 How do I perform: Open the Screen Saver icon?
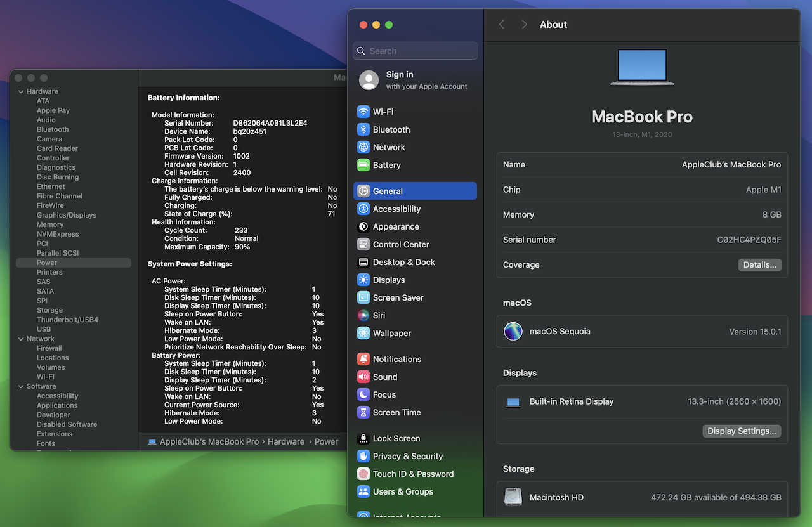click(x=363, y=297)
